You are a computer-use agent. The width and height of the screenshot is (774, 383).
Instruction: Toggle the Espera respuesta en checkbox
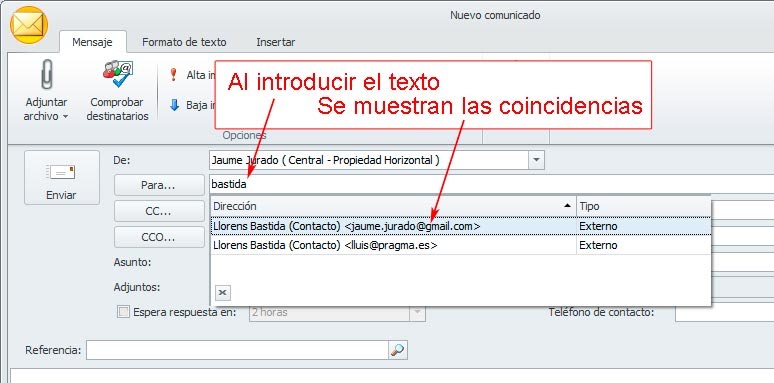123,312
